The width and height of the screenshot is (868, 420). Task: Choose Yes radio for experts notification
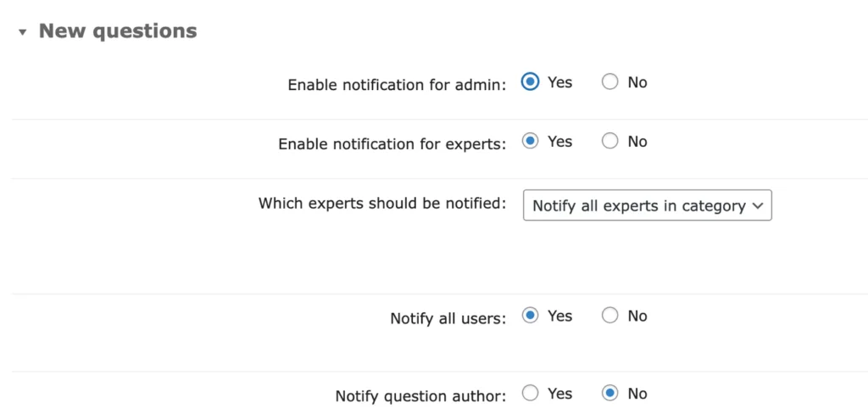pos(531,142)
